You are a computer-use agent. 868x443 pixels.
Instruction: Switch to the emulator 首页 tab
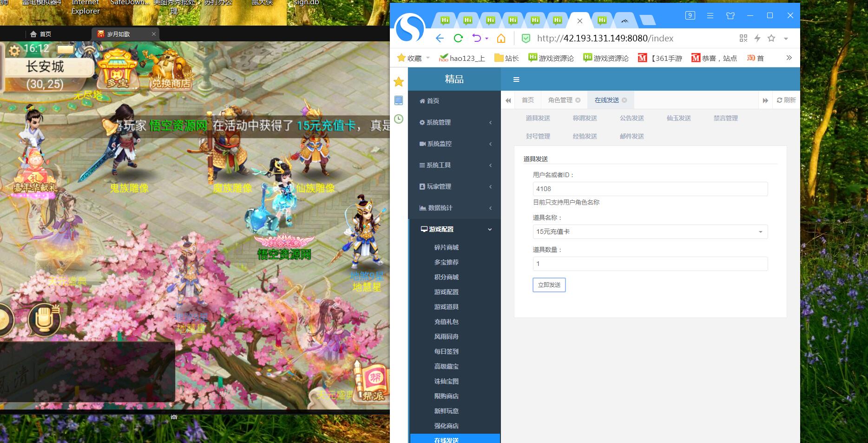[40, 34]
